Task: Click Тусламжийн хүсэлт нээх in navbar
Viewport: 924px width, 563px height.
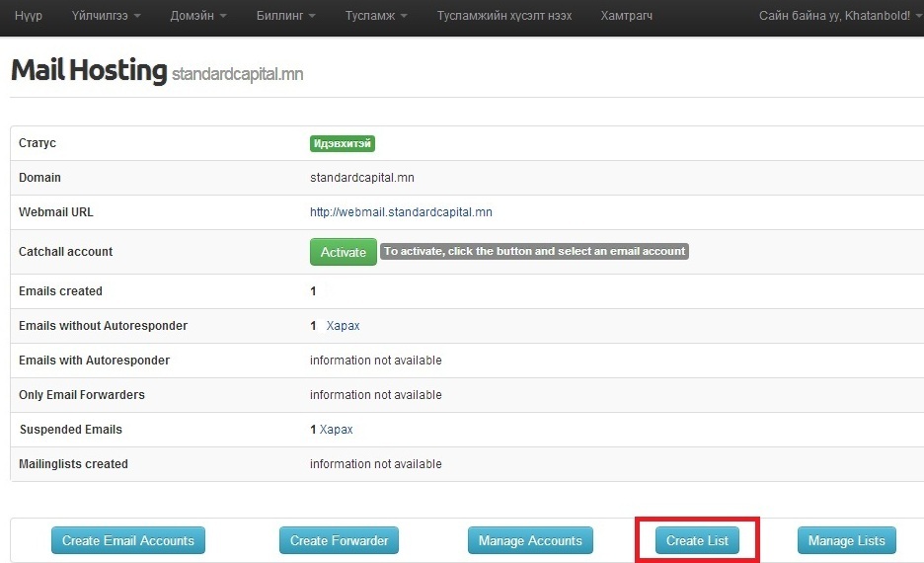Action: (x=504, y=16)
